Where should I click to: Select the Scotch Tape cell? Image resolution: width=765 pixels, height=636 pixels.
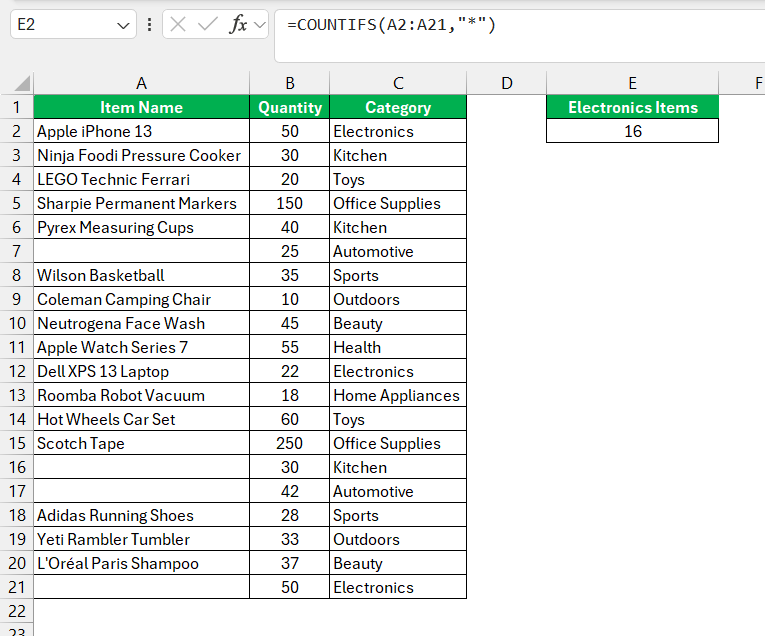point(141,443)
